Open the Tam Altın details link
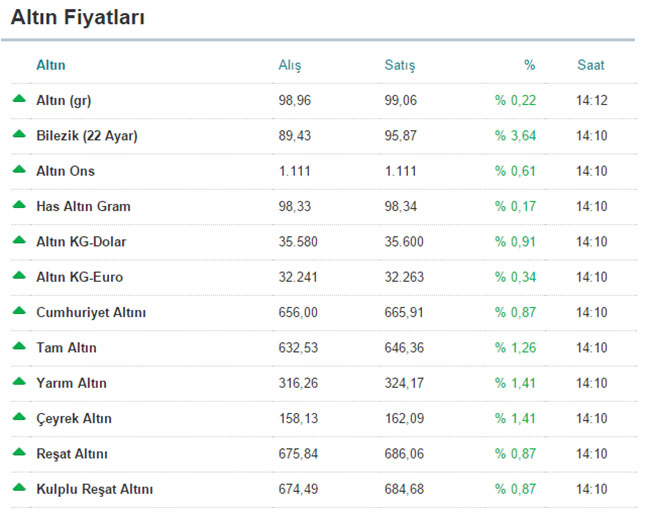The width and height of the screenshot is (650, 515). [66, 348]
